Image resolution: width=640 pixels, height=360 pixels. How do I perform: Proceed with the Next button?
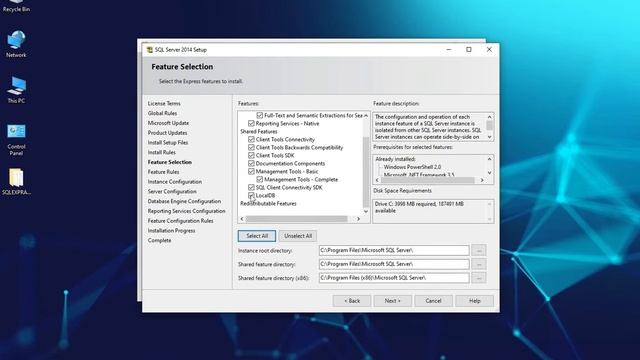(393, 301)
